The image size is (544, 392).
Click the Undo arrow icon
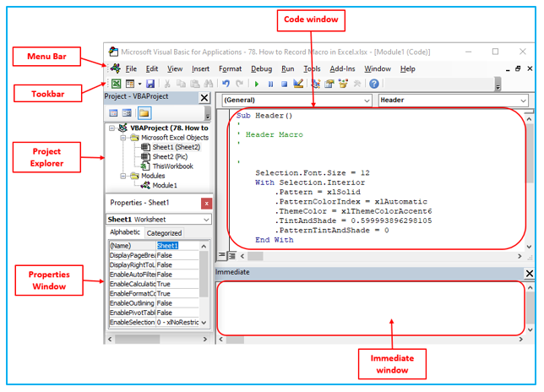(x=226, y=84)
